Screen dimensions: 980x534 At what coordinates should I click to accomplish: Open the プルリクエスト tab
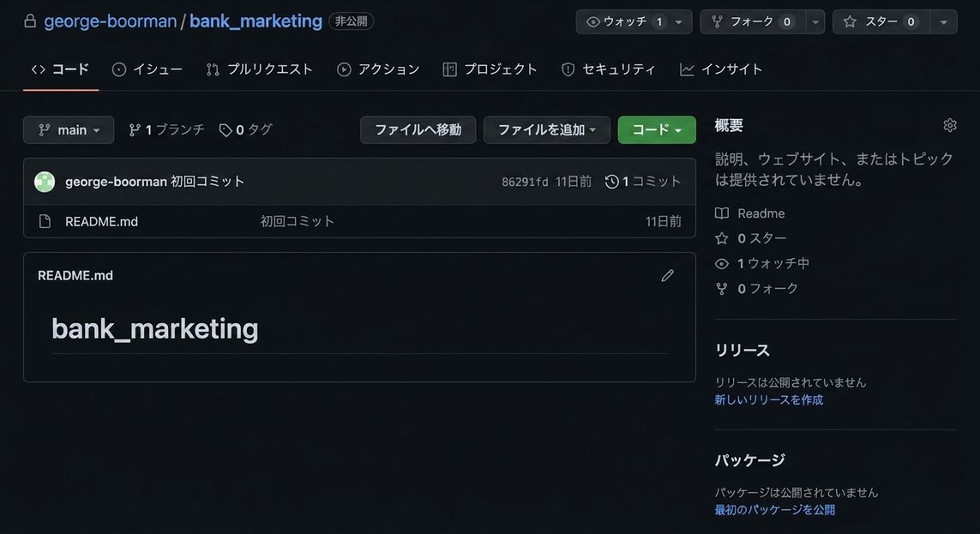pyautogui.click(x=260, y=69)
